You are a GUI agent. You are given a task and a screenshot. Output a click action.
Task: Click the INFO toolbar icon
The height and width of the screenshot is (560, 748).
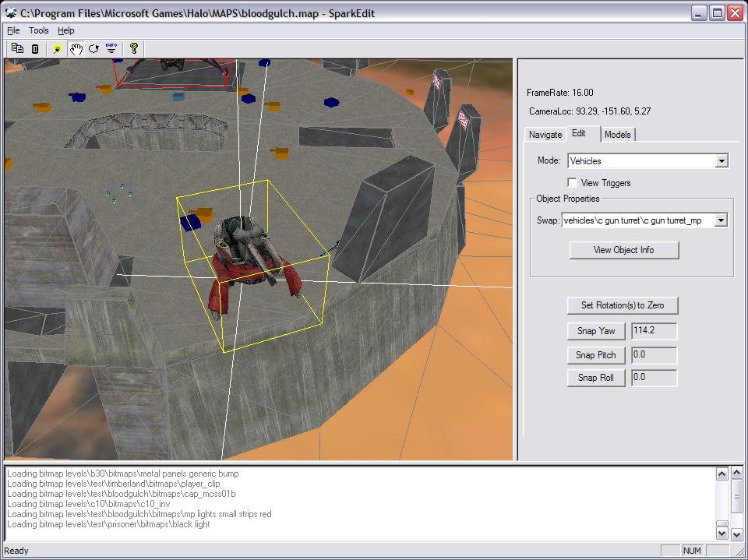pos(111,48)
